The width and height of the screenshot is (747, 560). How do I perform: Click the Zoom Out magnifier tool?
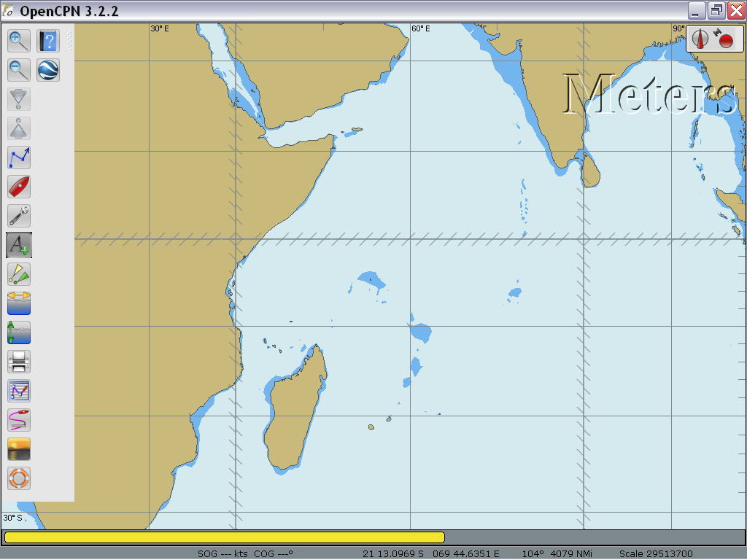[x=19, y=70]
